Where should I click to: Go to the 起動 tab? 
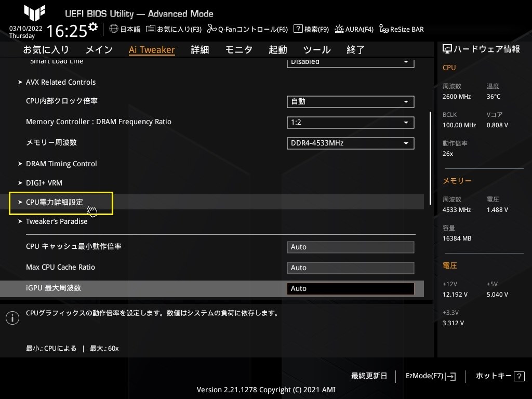[278, 50]
